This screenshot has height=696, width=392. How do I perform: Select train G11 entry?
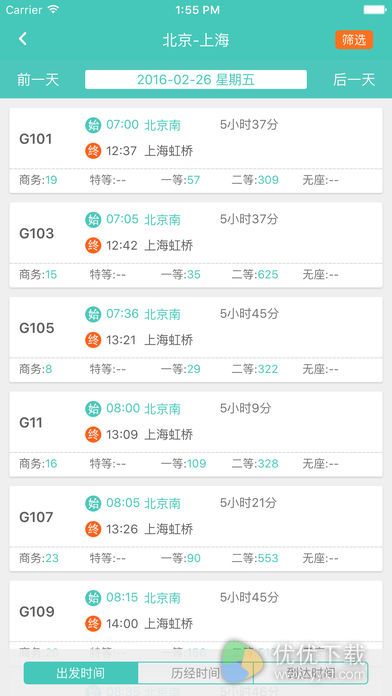click(x=196, y=434)
